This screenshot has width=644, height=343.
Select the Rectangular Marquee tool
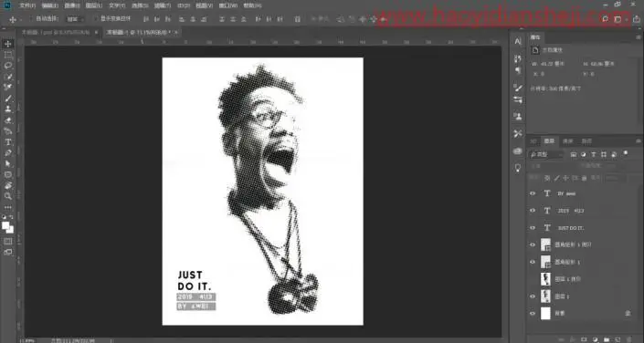pos(8,55)
